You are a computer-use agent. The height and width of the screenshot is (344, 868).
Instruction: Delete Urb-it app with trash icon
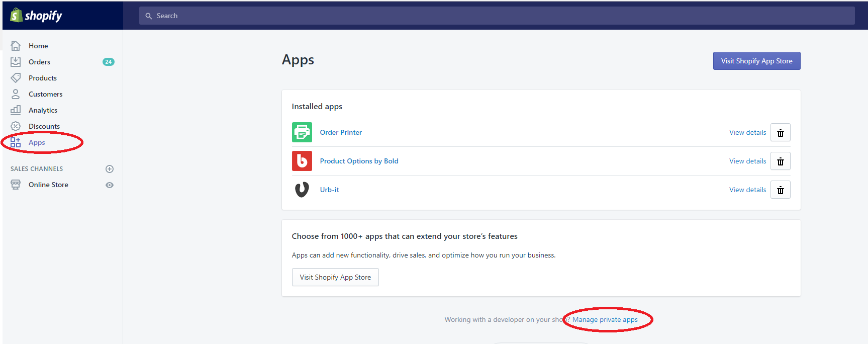click(x=781, y=190)
